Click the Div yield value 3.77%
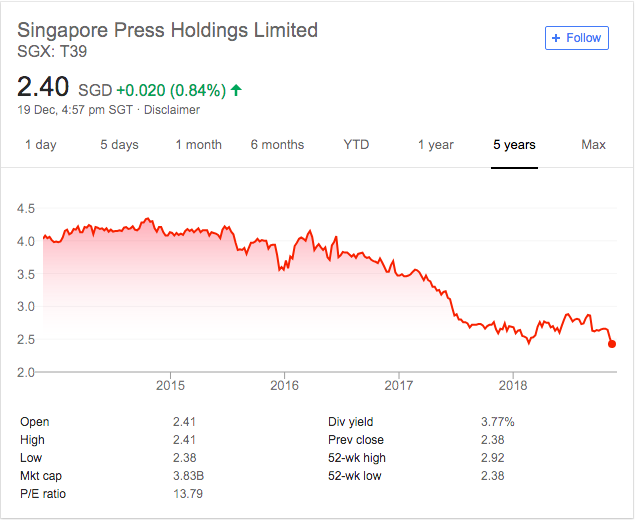This screenshot has width=635, height=520. 498,422
